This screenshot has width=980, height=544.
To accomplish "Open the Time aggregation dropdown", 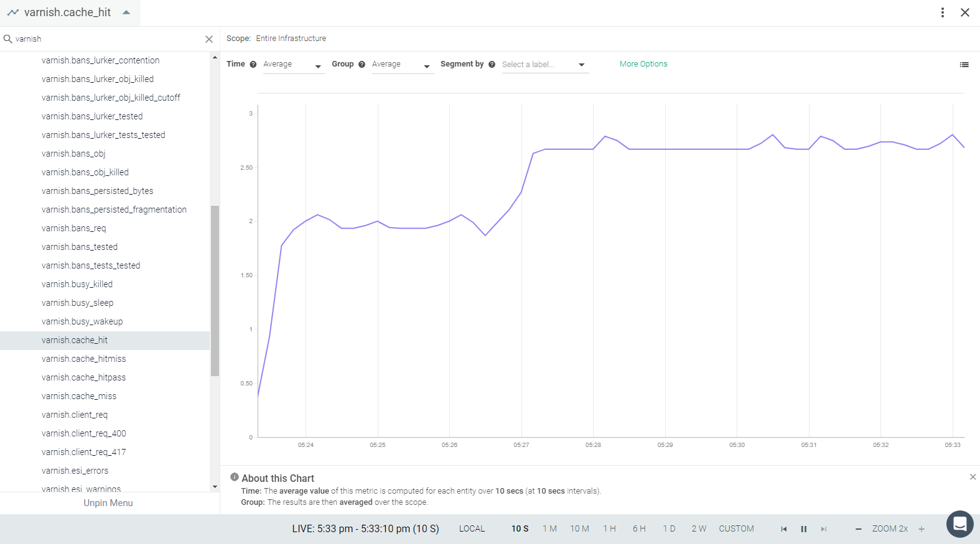I will coord(294,65).
